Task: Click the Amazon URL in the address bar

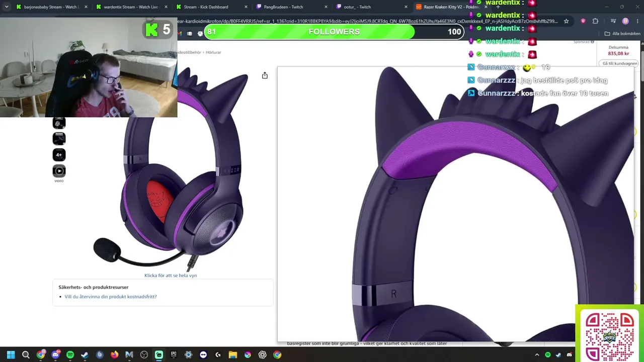Action: pyautogui.click(x=367, y=21)
